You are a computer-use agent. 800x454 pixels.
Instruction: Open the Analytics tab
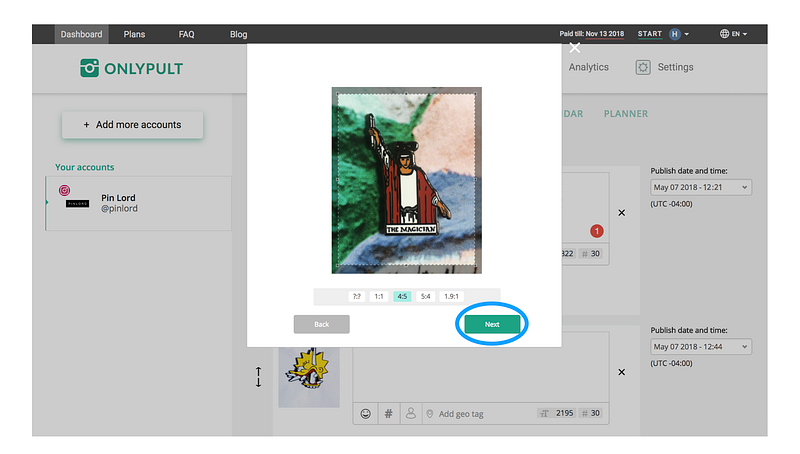coord(588,67)
